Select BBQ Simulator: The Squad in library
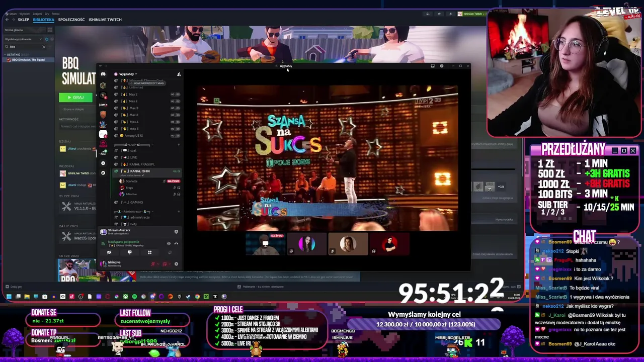 [x=29, y=60]
